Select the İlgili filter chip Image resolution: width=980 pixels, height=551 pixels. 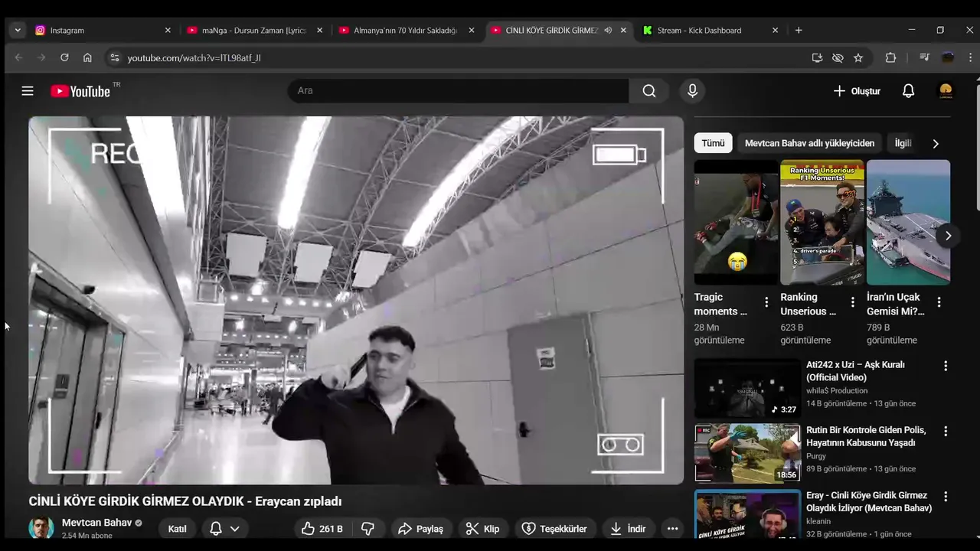coord(903,143)
